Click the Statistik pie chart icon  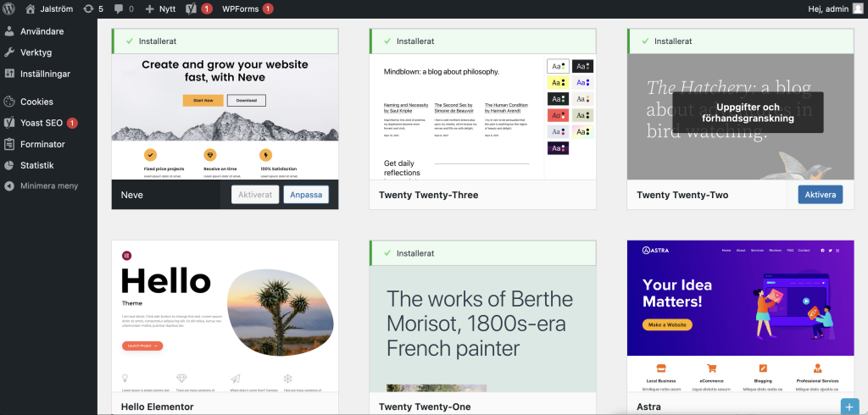click(x=8, y=165)
